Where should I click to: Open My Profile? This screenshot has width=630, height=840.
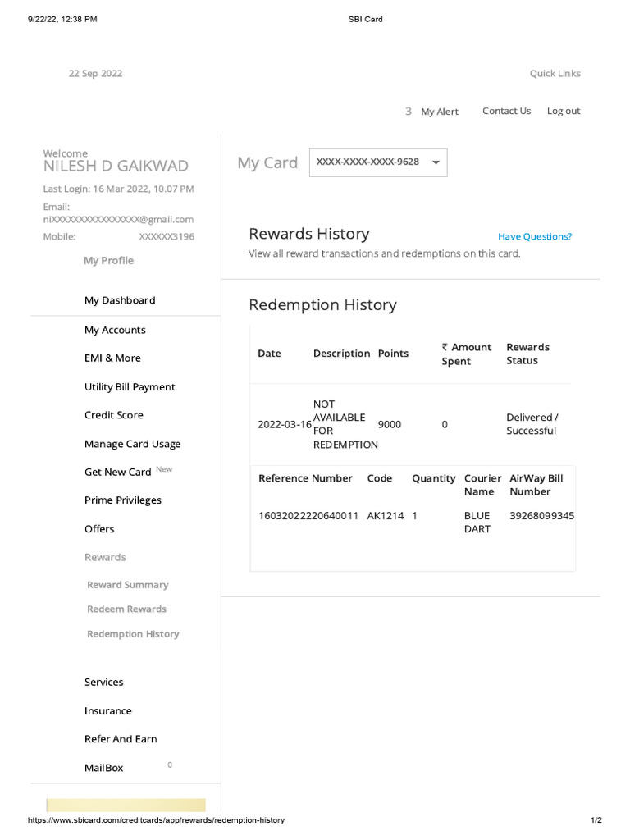[109, 260]
